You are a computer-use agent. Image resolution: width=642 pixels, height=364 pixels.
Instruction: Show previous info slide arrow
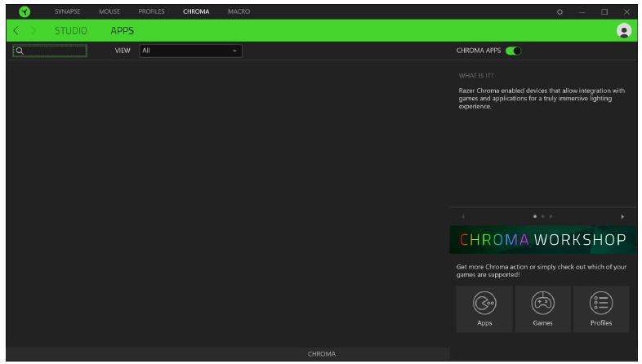pos(463,217)
